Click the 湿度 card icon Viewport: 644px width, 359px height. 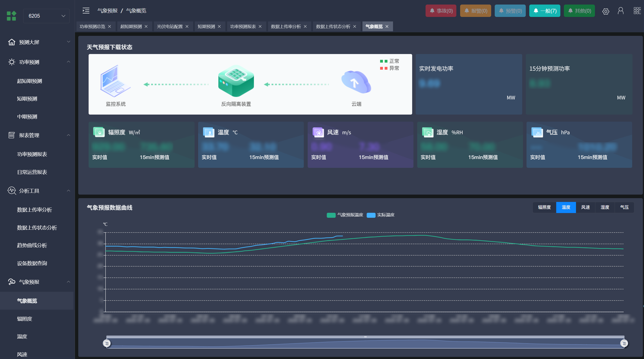[428, 132]
